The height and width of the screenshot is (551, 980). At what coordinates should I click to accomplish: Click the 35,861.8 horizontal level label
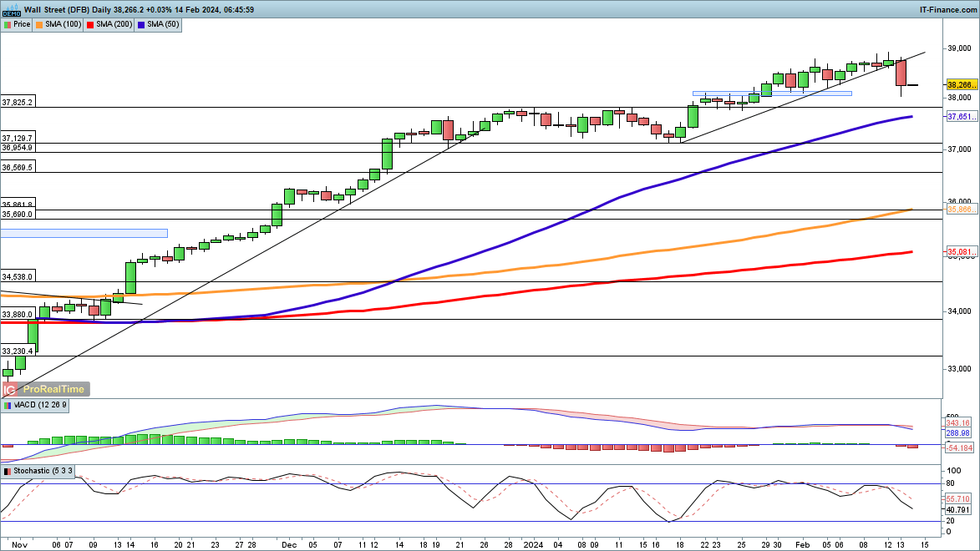pos(18,205)
